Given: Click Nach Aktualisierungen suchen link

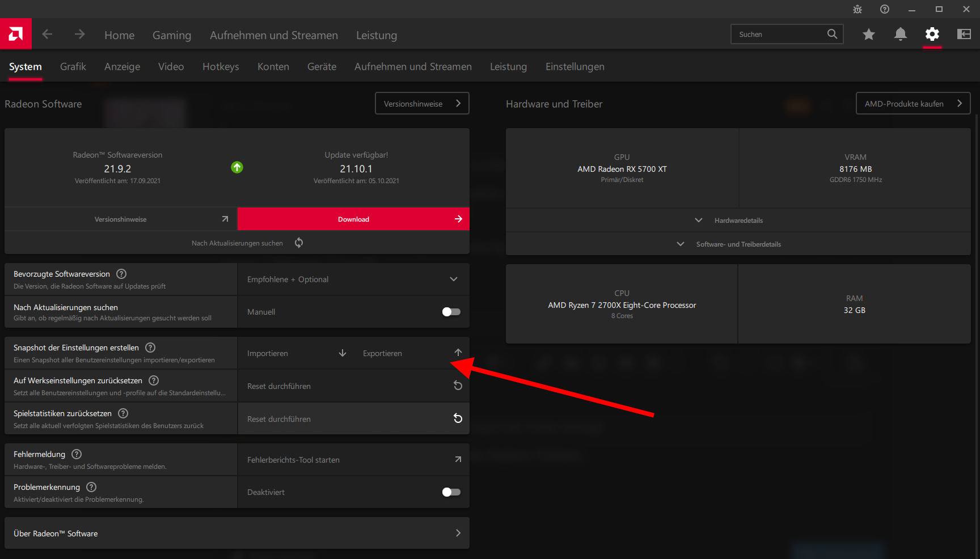Looking at the screenshot, I should click(237, 243).
